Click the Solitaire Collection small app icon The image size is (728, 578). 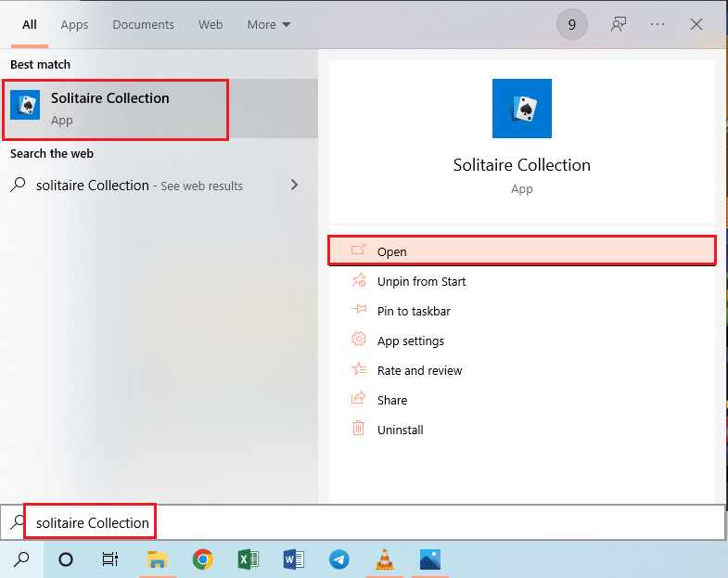click(x=25, y=105)
